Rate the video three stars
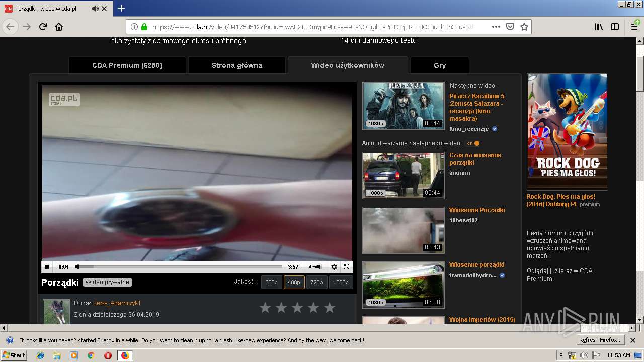This screenshot has width=644, height=362. tap(297, 308)
